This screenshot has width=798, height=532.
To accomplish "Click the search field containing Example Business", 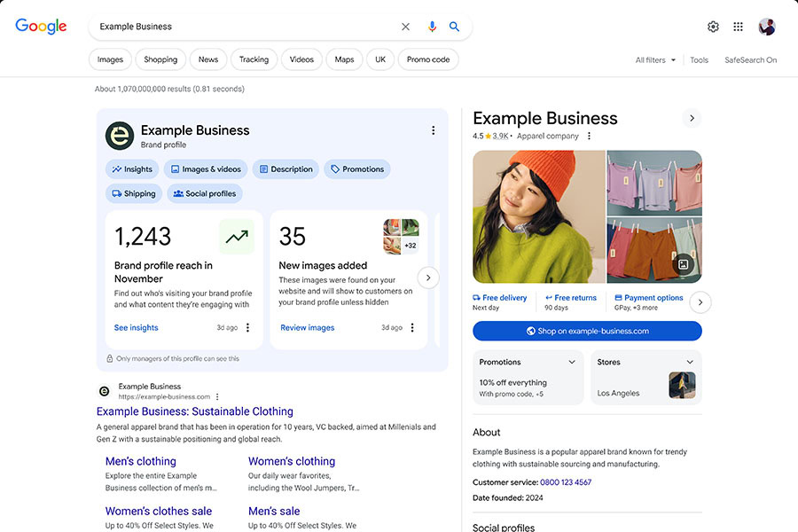I will pos(246,27).
